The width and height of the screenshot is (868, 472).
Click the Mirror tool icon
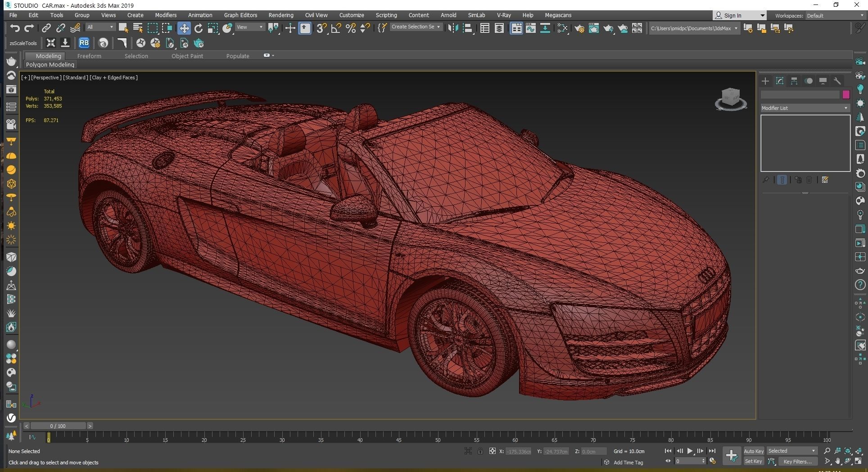(453, 28)
